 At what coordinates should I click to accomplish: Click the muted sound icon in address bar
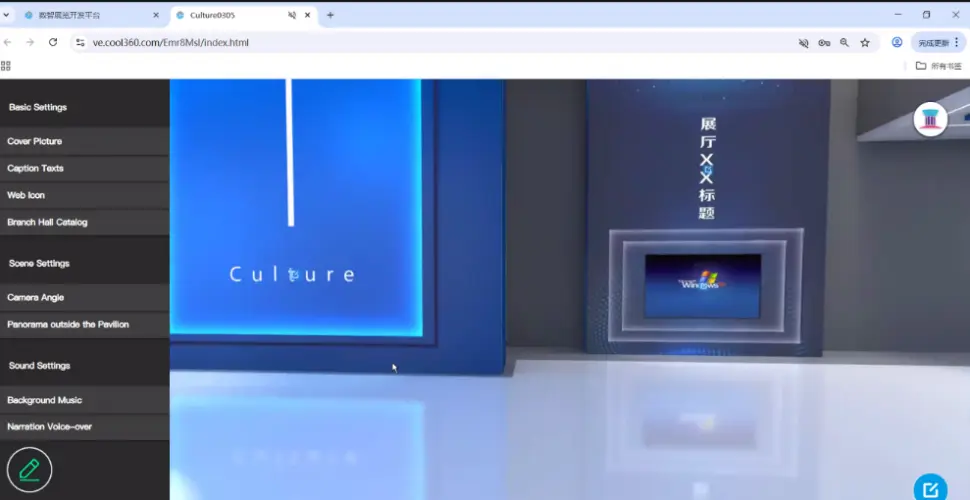(804, 43)
